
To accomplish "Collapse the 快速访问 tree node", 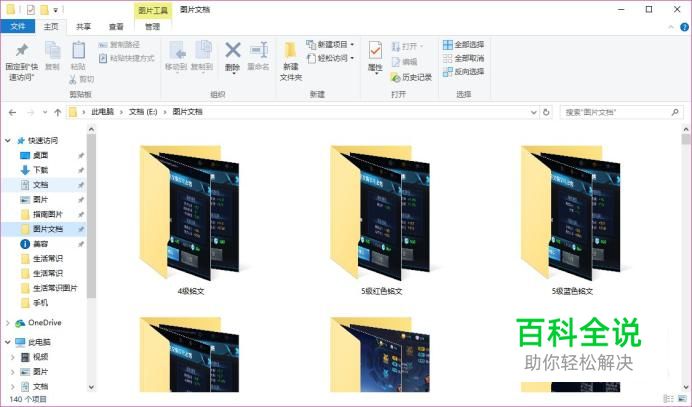I will (x=8, y=140).
